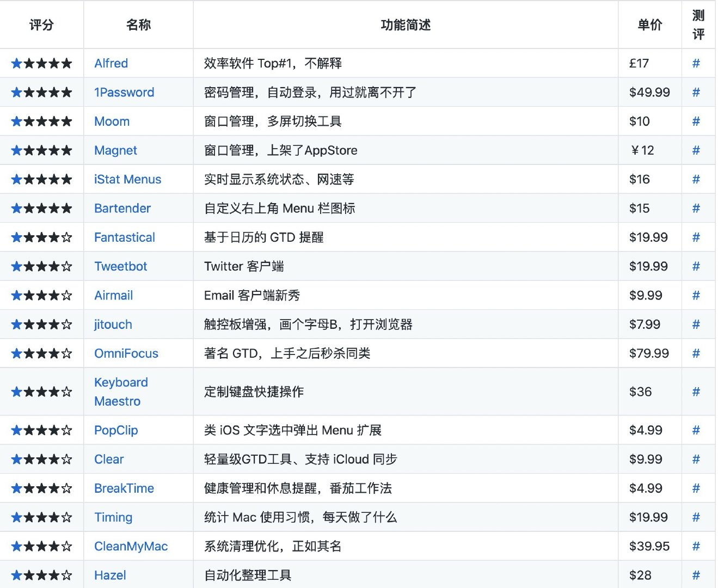Open the Hazel link

110,575
